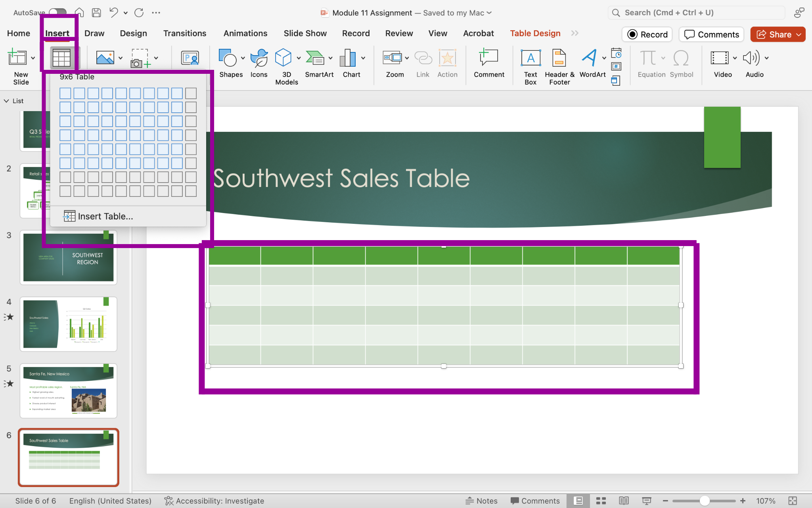The width and height of the screenshot is (812, 508).
Task: Insert Audio
Action: coord(751,58)
